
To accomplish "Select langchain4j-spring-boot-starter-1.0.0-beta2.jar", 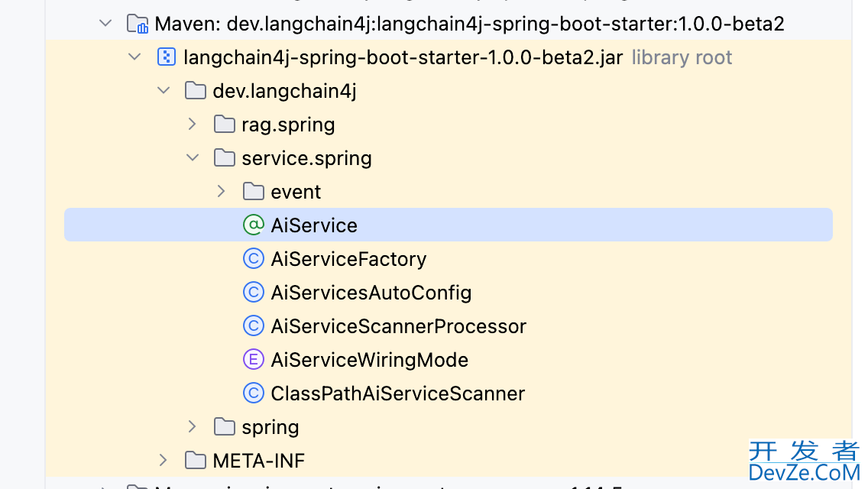I will tap(403, 57).
